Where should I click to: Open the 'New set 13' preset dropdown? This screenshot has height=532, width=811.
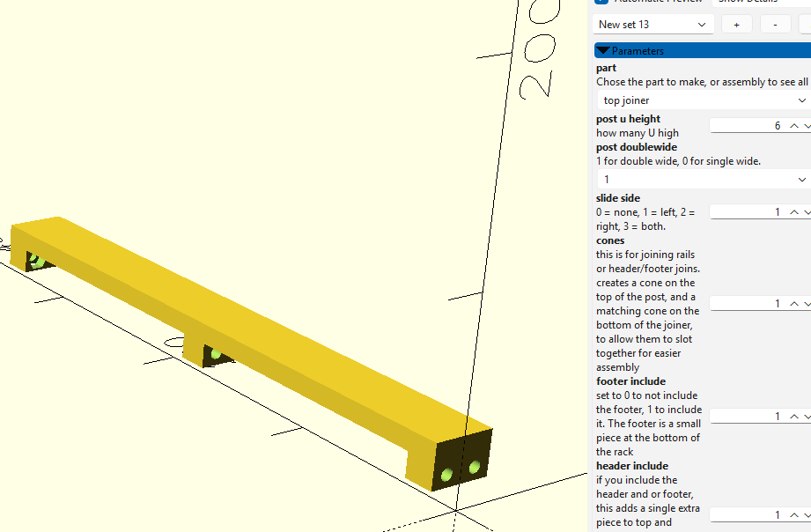[652, 25]
